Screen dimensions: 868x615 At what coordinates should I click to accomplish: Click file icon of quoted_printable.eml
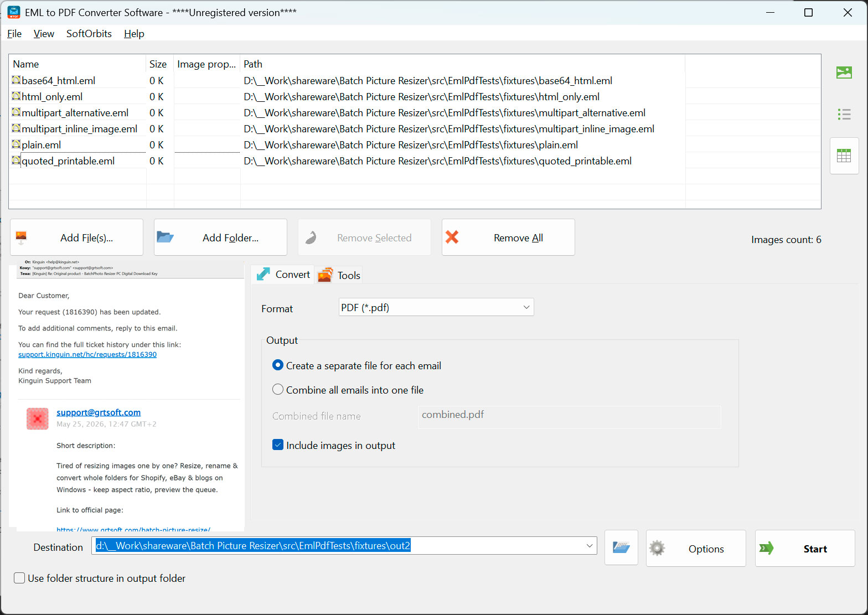click(16, 161)
